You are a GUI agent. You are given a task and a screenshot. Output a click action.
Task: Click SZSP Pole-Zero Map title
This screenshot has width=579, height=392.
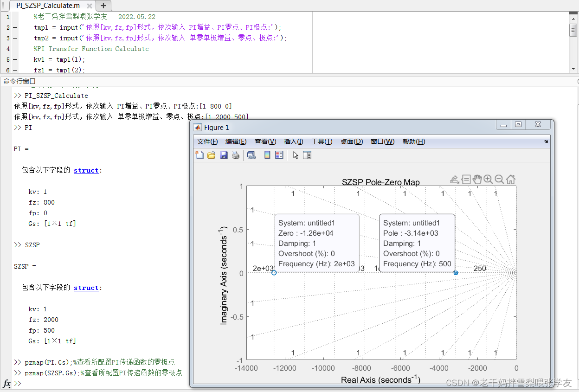tap(381, 182)
